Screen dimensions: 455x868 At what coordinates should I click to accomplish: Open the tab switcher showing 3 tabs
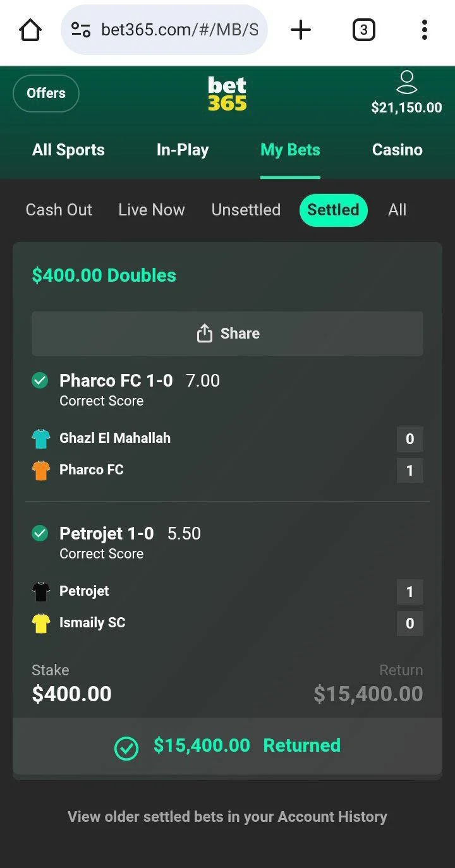tap(363, 30)
